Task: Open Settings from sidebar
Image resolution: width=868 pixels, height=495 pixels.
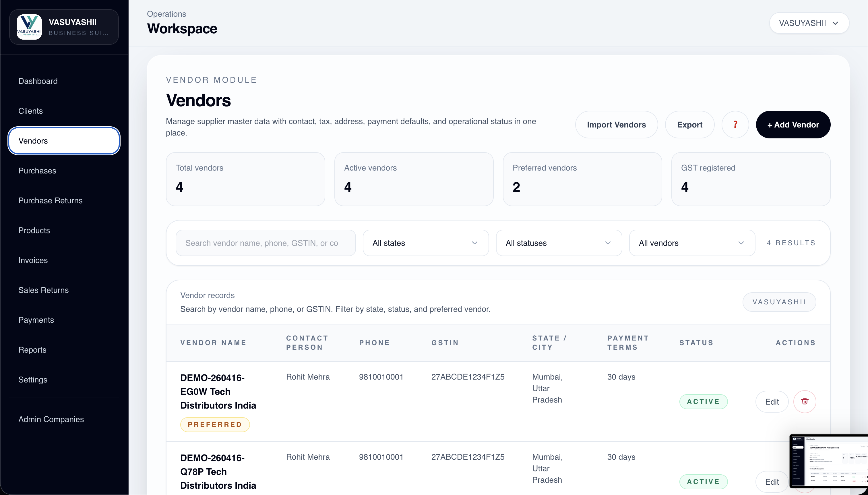Action: [x=64, y=380]
